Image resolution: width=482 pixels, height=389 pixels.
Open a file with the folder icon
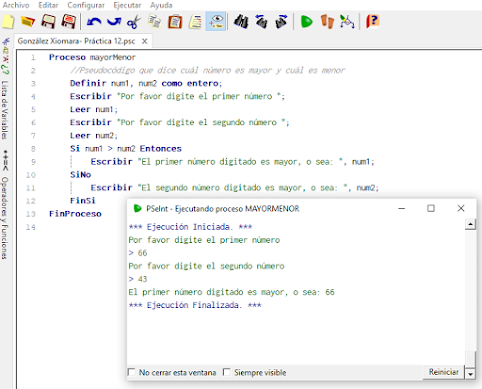click(x=28, y=22)
